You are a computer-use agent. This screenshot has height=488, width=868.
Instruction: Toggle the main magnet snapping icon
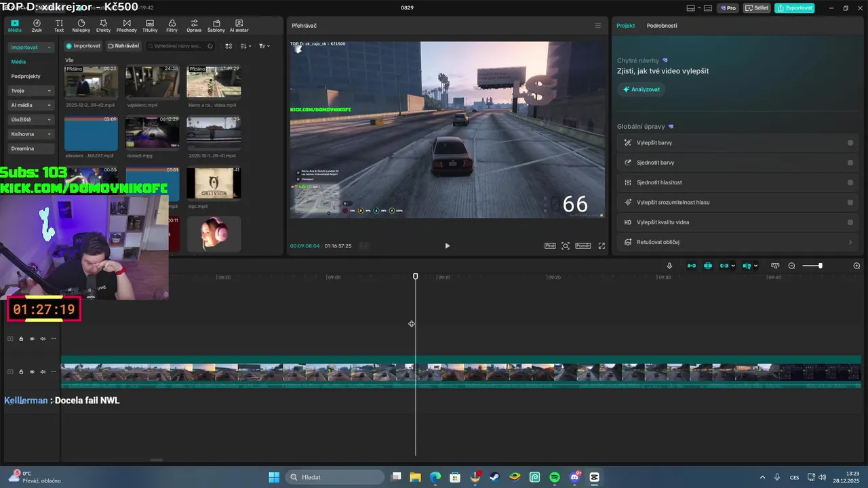(x=692, y=266)
